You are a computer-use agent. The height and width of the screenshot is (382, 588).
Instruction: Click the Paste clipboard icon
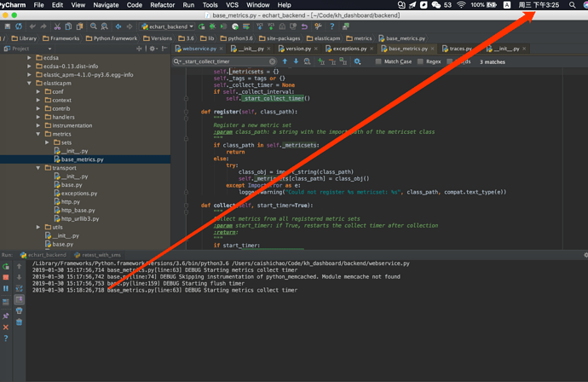[79, 26]
